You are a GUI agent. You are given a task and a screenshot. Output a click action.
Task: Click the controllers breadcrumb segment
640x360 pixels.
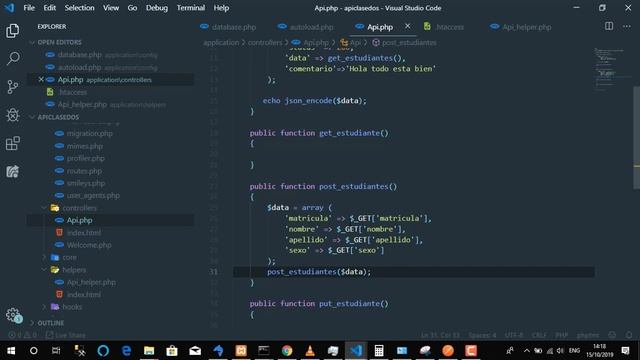point(264,42)
